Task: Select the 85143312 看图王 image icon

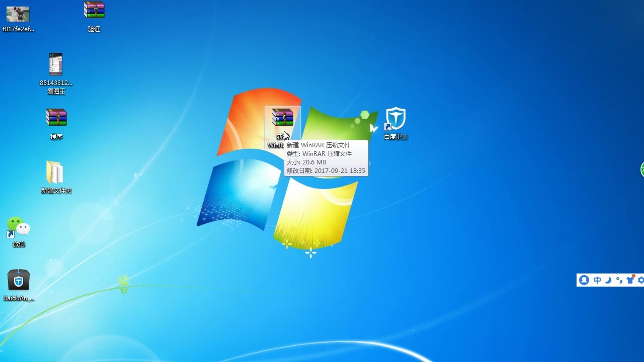Action: 56,64
